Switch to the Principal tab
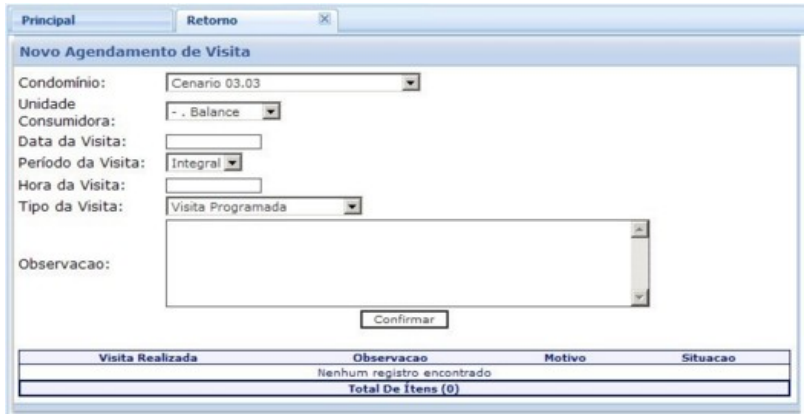This screenshot has width=808, height=417. pos(50,18)
